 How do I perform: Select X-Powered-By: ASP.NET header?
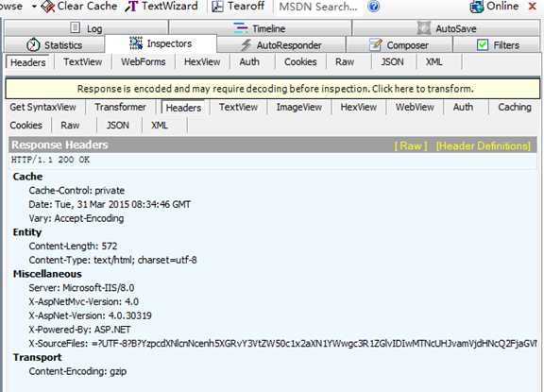click(79, 330)
